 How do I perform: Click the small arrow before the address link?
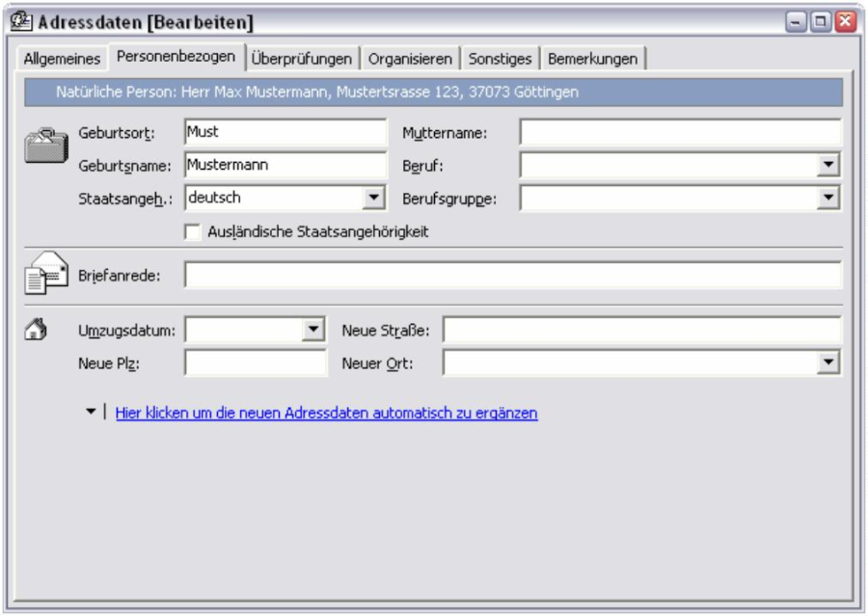click(x=91, y=412)
